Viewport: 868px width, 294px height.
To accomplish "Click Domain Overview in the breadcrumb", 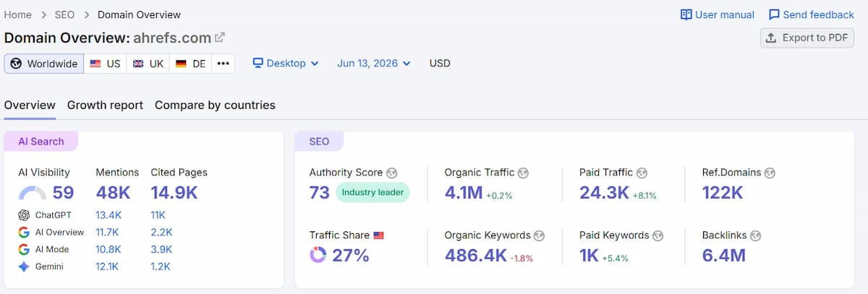I will [139, 14].
